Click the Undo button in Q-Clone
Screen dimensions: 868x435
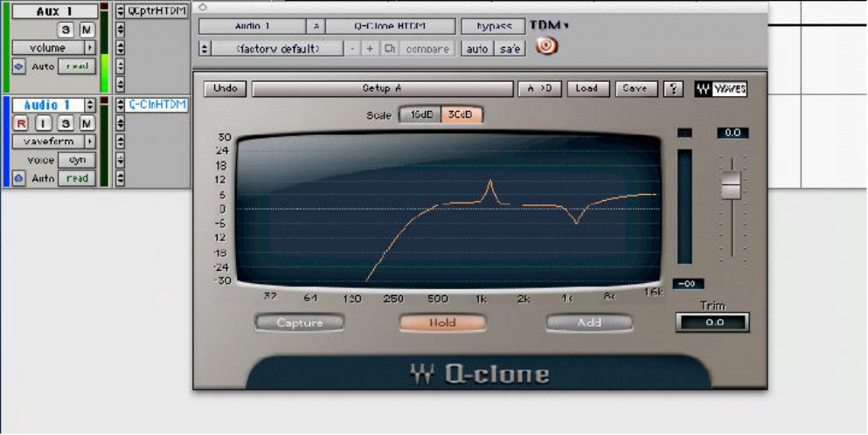pyautogui.click(x=226, y=88)
